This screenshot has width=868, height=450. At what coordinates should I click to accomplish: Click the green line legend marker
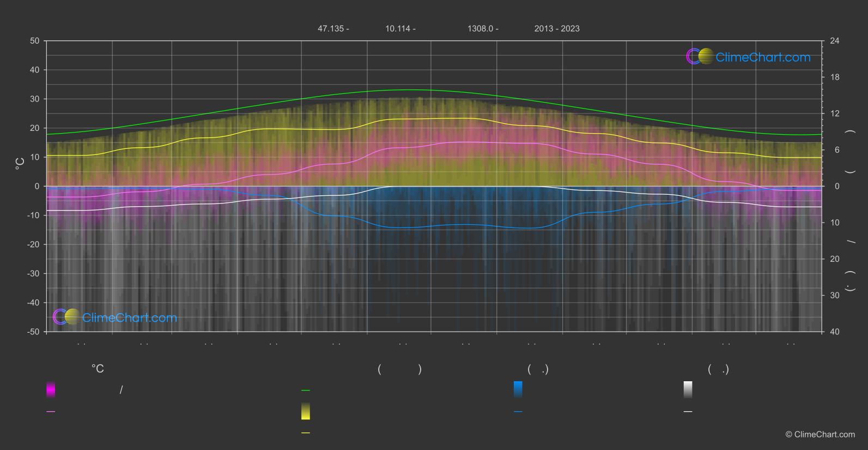coord(306,391)
